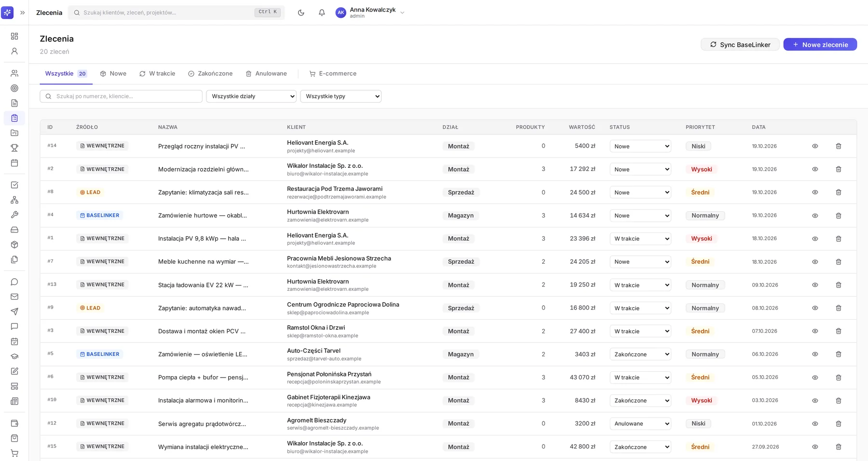
Task: Click the graduation cap icon in the sidebar
Action: click(14, 356)
